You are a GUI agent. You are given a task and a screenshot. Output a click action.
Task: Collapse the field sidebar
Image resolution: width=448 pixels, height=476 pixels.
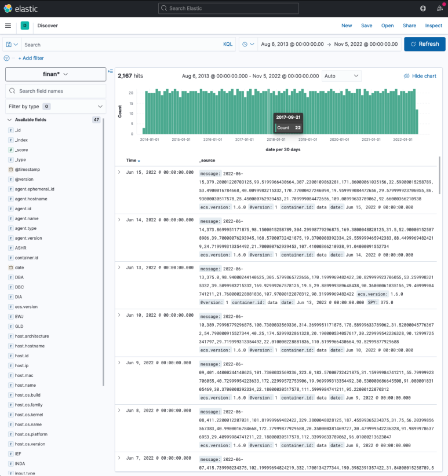coord(111,71)
